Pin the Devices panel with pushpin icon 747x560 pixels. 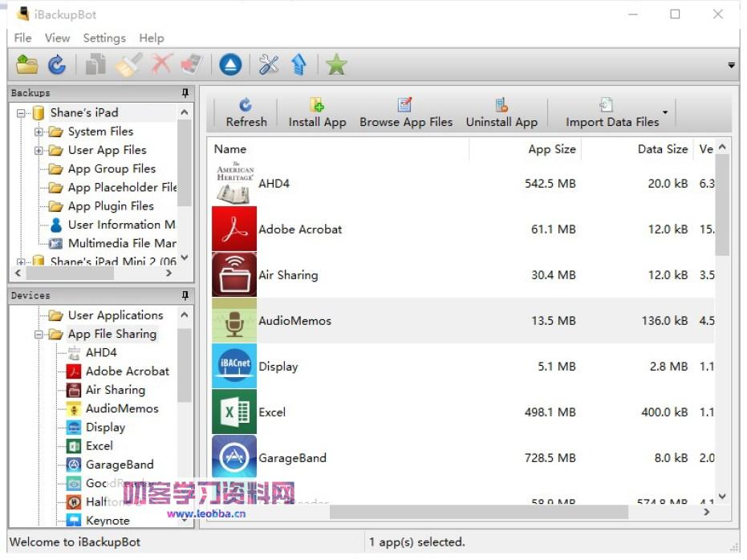click(x=185, y=295)
